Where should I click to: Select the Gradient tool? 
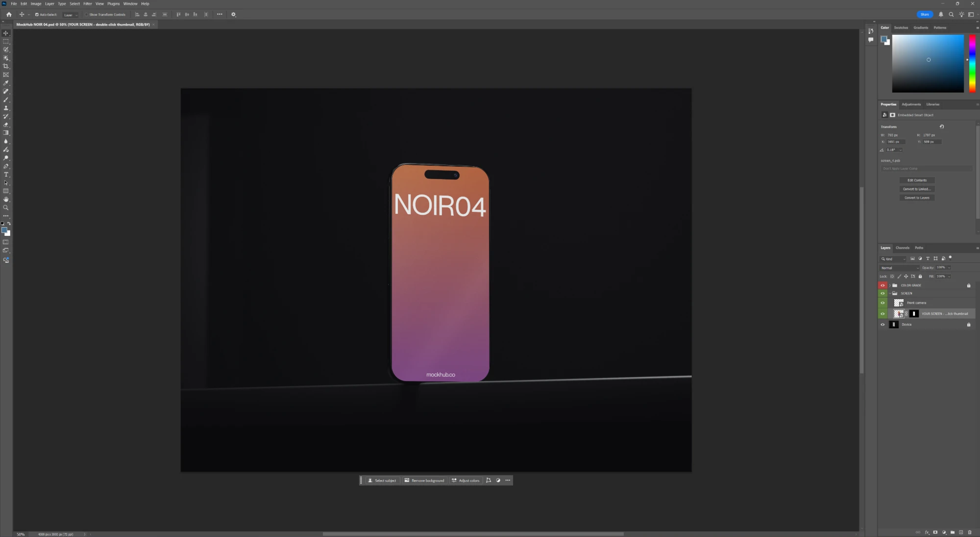pos(6,133)
